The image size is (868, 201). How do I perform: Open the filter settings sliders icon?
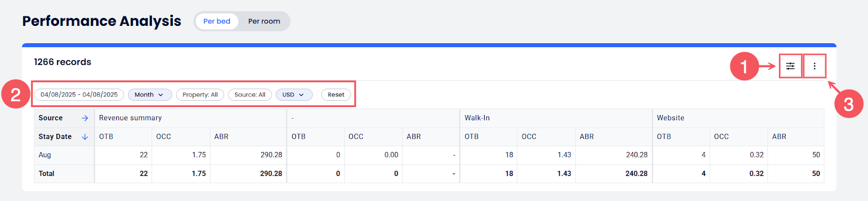[x=790, y=66]
